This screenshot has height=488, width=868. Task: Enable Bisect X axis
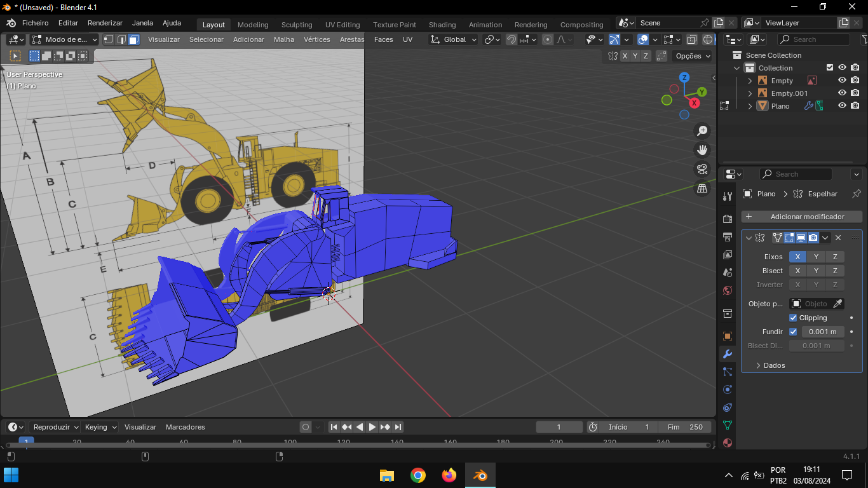[x=797, y=271]
